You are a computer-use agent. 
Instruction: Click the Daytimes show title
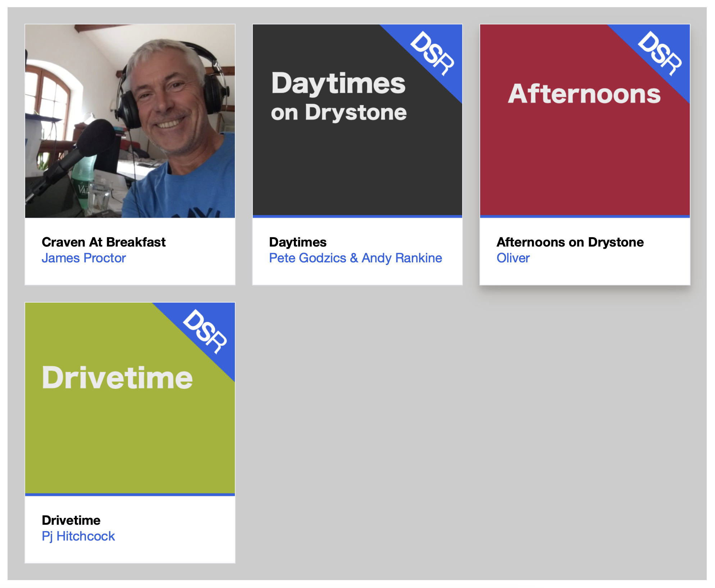coord(298,242)
